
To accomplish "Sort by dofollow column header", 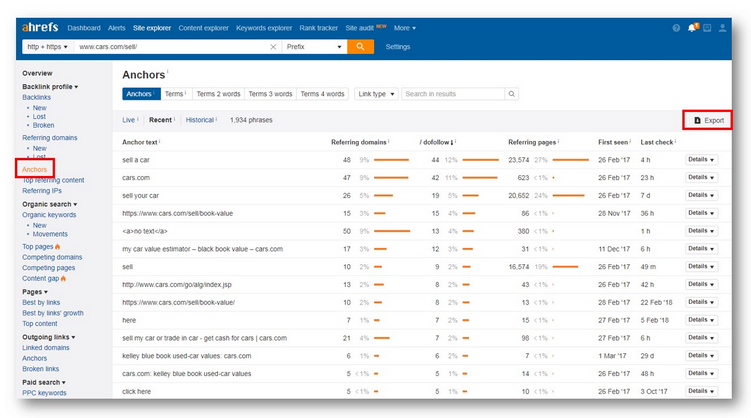I will click(x=436, y=142).
